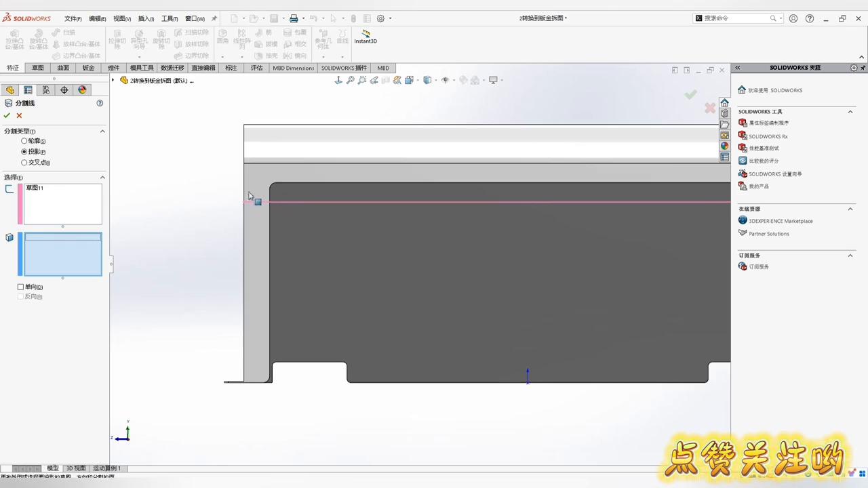The width and height of the screenshot is (868, 488).
Task: Collapse the 分割类型 section
Action: pyautogui.click(x=102, y=131)
